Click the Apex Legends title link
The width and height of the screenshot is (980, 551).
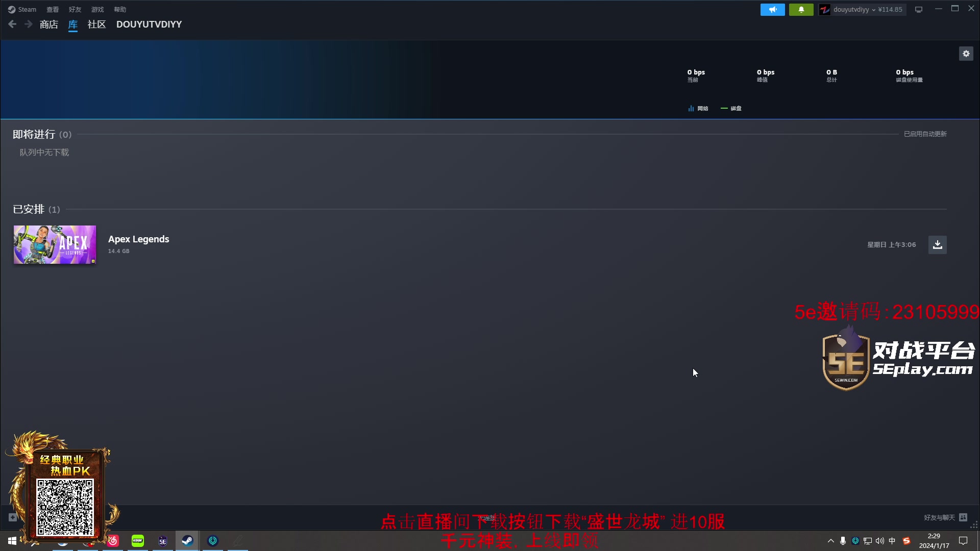pos(138,239)
